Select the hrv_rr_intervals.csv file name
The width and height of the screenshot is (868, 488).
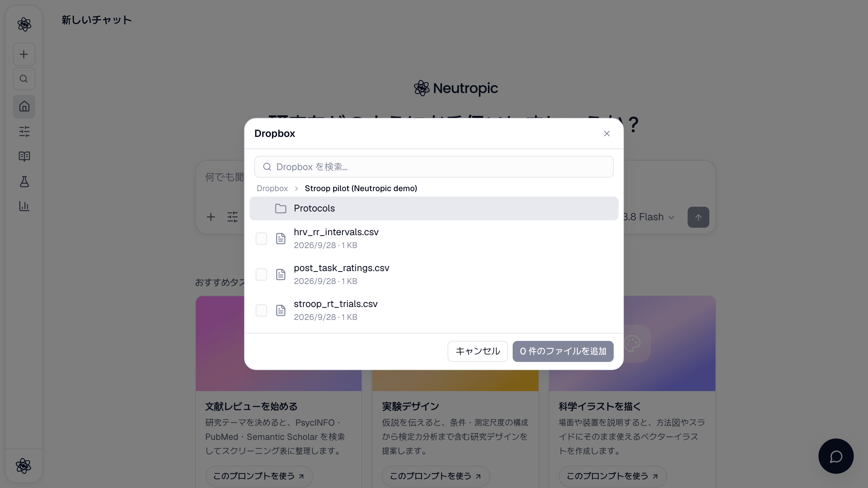(336, 232)
